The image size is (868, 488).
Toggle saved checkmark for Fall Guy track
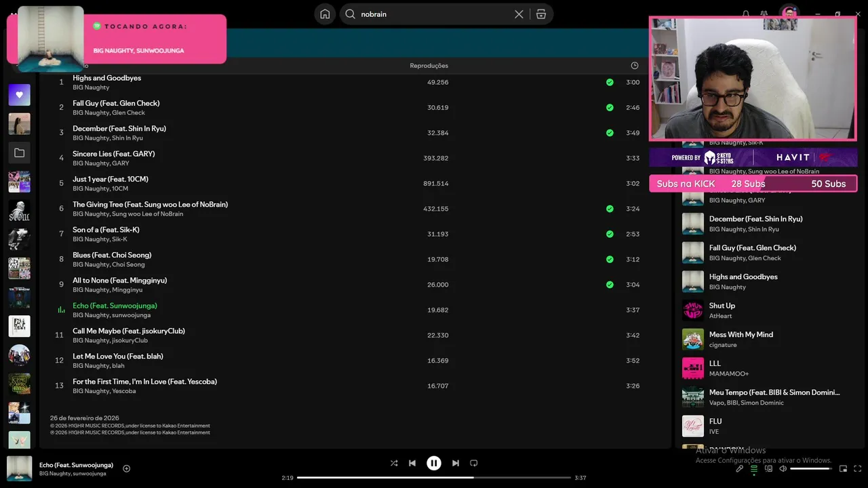(610, 107)
